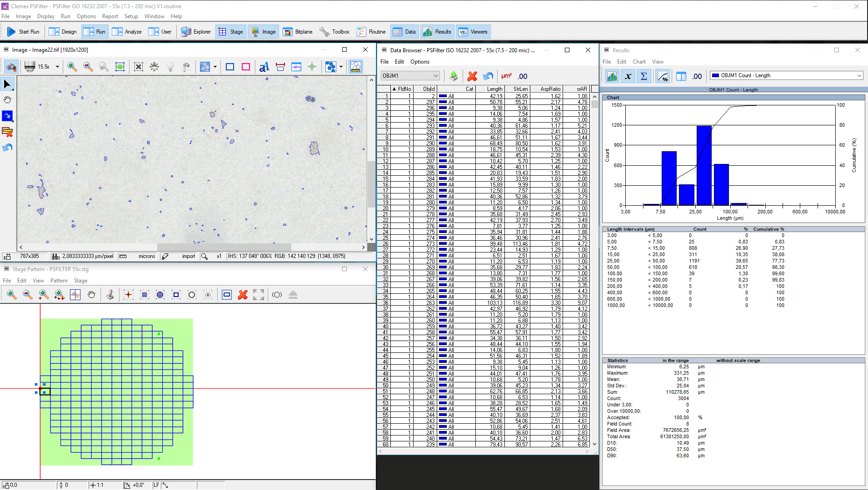Click the pink rectangle tool icon
The image size is (868, 490).
[246, 67]
